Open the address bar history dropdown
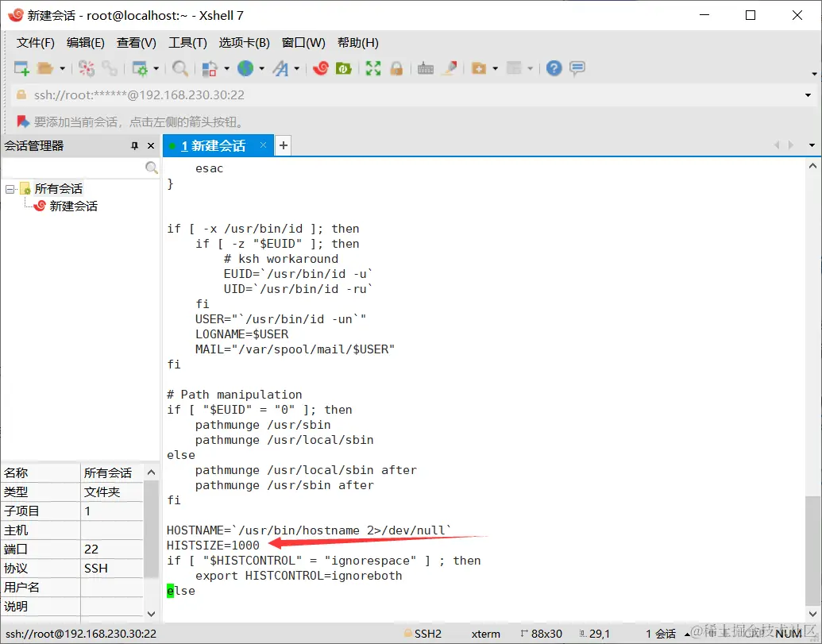822x644 pixels. coord(808,94)
